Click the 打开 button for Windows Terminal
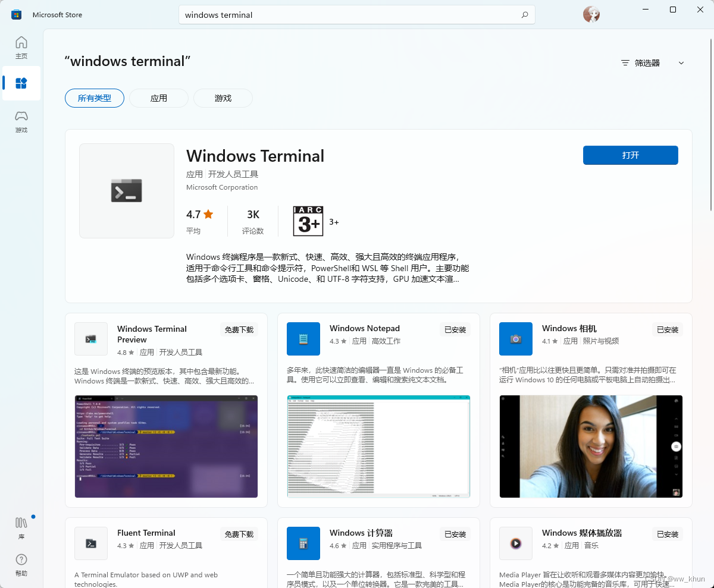 pos(631,155)
